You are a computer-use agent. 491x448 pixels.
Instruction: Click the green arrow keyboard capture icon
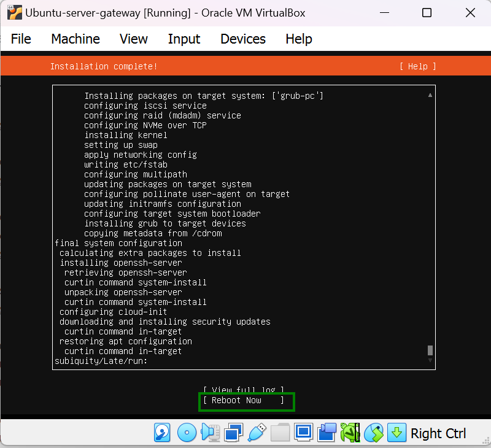click(x=396, y=433)
